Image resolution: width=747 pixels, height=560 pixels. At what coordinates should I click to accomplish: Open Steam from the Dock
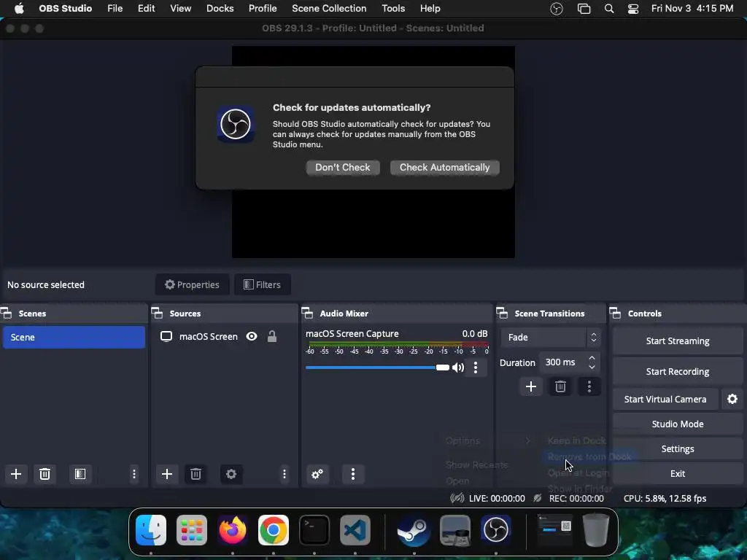[x=414, y=530]
